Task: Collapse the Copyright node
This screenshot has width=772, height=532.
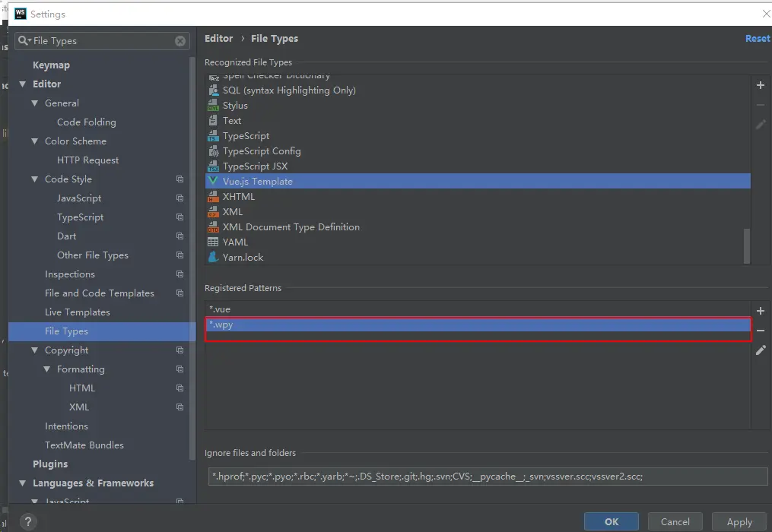Action: [34, 350]
